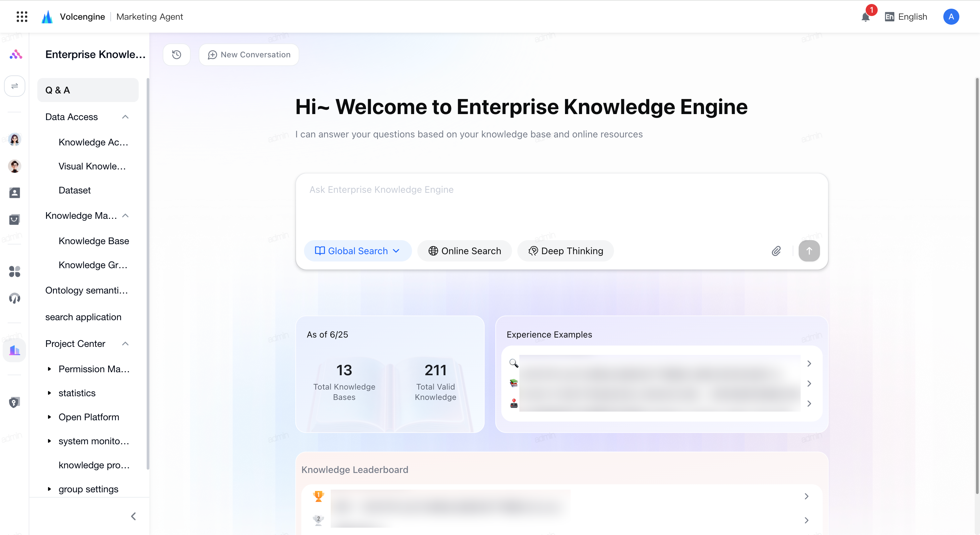Open the headset support sidebar icon

pos(14,298)
